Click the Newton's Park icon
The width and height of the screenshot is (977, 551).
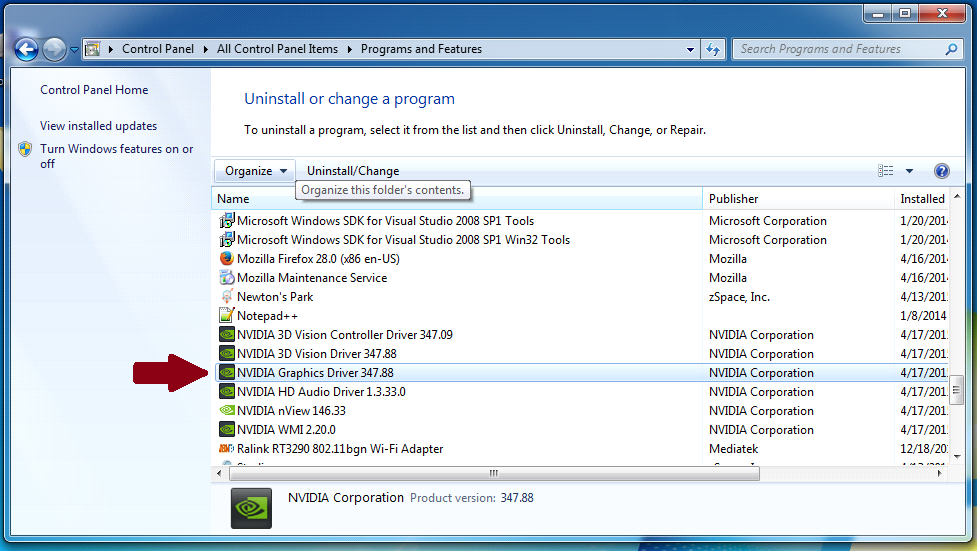pos(227,297)
